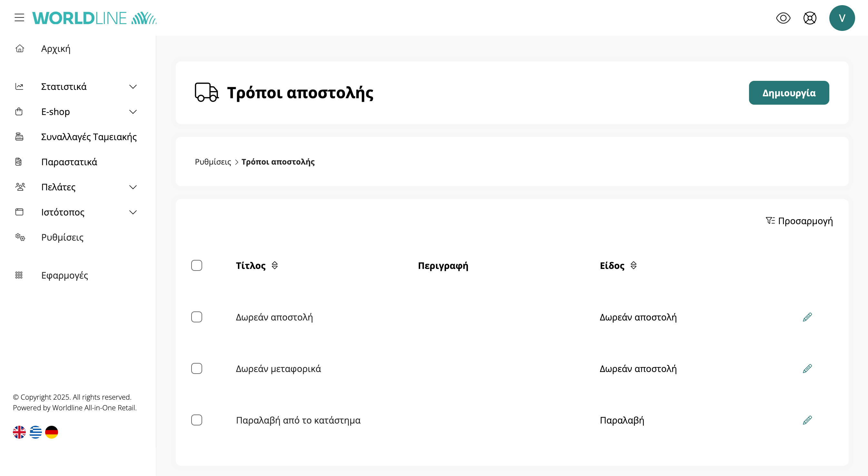The width and height of the screenshot is (868, 476).
Task: Switch language to German flag
Action: pyautogui.click(x=52, y=432)
